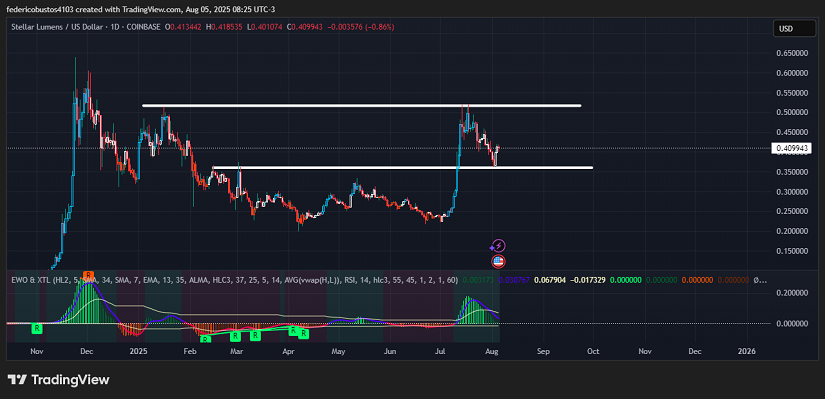The image size is (825, 399).
Task: Click the change value −0.003576 (−0.86%)
Action: pos(361,27)
